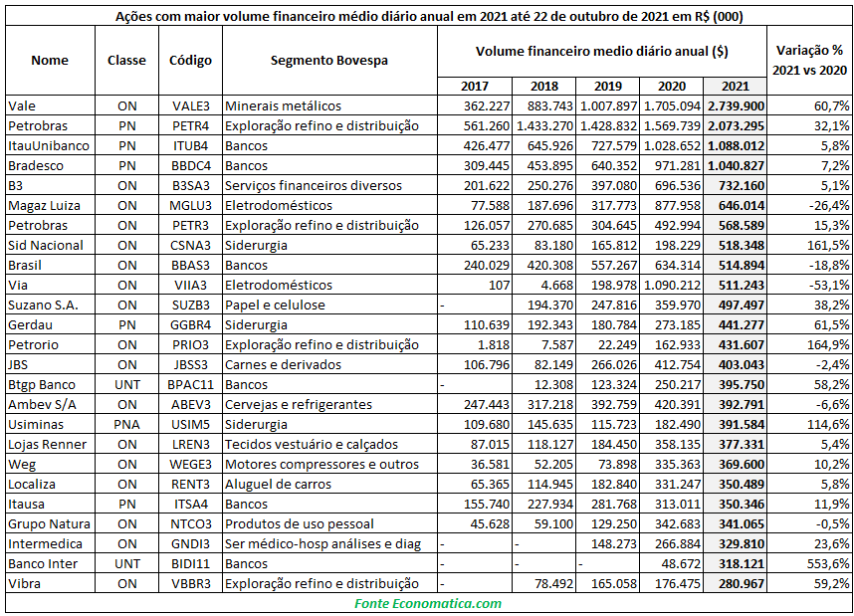Image resolution: width=854 pixels, height=616 pixels.
Task: Click the GNDI3 code cell
Action: tap(191, 543)
